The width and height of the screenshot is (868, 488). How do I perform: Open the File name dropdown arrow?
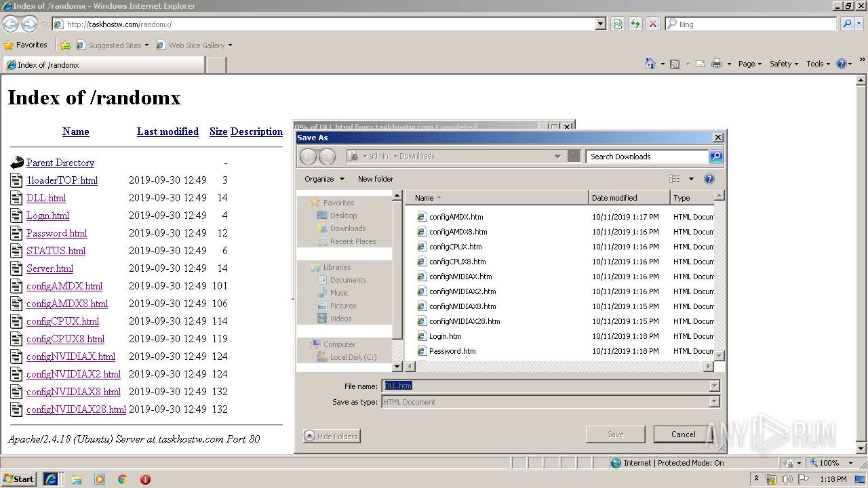tap(714, 386)
